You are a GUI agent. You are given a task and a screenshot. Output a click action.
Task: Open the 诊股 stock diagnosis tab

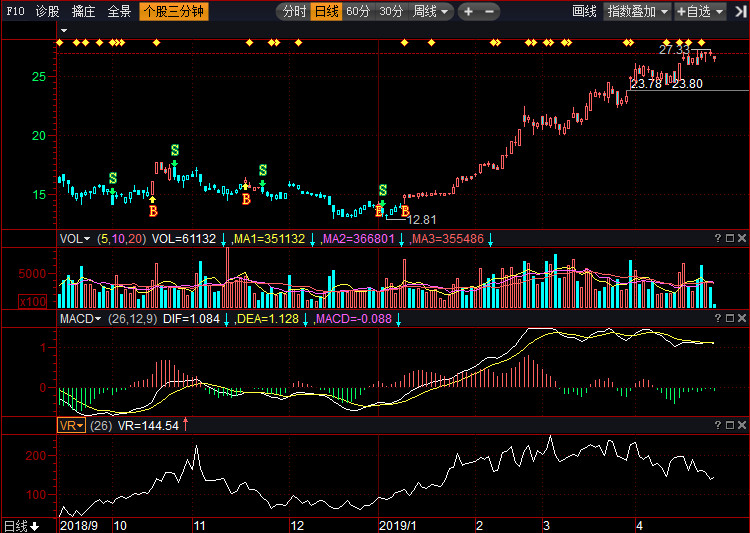47,12
